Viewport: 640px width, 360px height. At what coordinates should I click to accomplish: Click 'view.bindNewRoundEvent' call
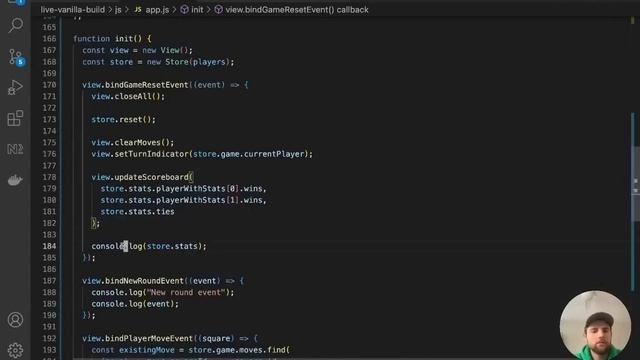click(x=133, y=281)
